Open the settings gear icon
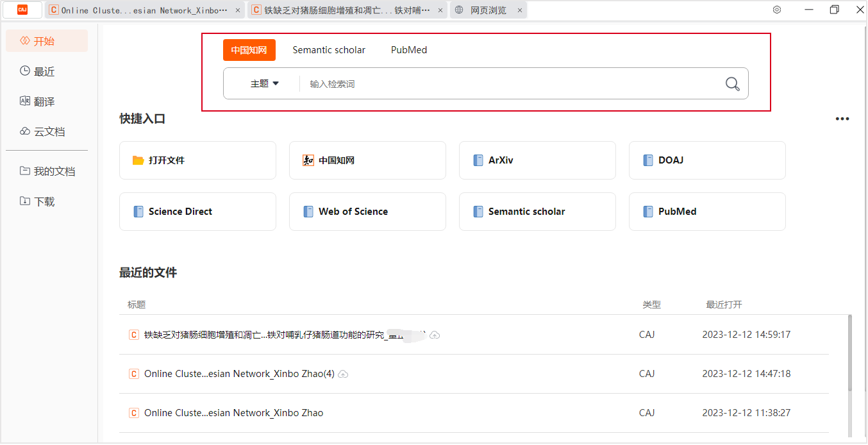Viewport: 868px width, 445px height. click(777, 10)
